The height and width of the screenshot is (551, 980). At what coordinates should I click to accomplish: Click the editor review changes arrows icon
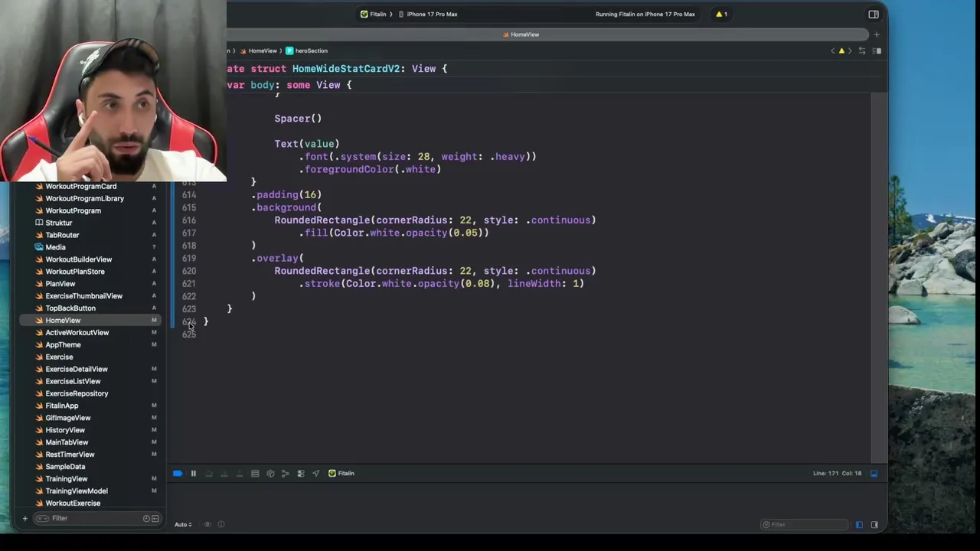click(x=862, y=51)
